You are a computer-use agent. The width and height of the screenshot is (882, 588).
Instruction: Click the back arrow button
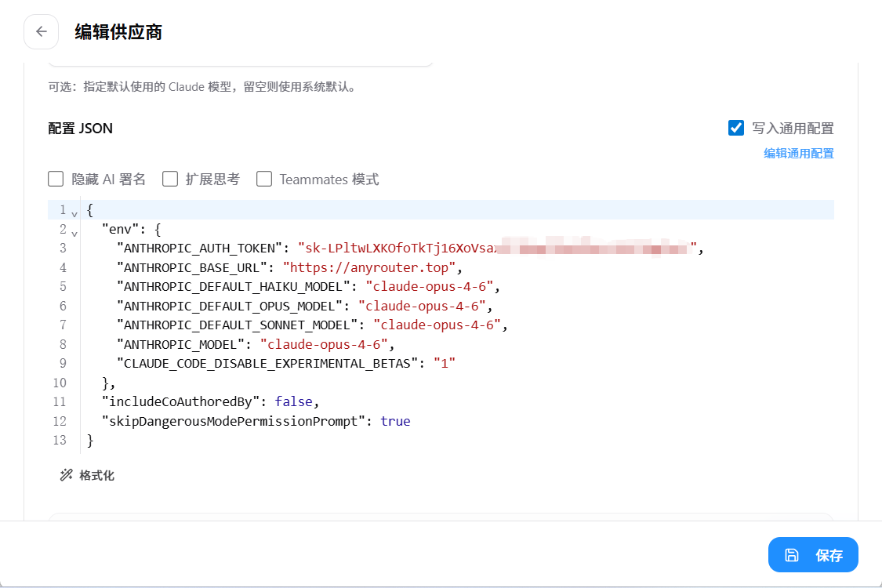point(41,32)
